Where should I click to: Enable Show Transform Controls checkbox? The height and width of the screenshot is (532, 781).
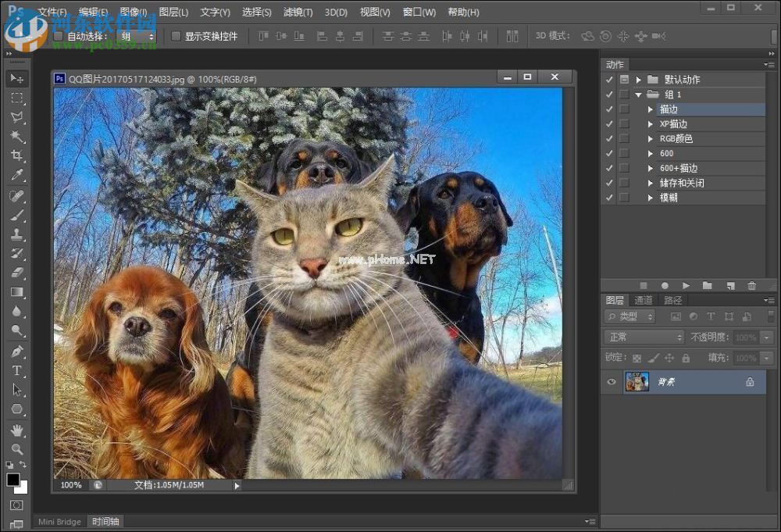176,36
